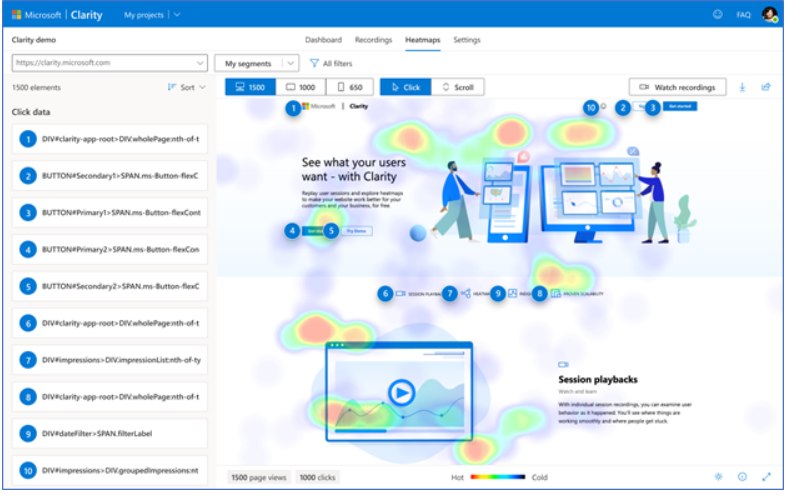This screenshot has width=800, height=498.
Task: Open the info circle icon at the bottom right
Action: (x=742, y=477)
